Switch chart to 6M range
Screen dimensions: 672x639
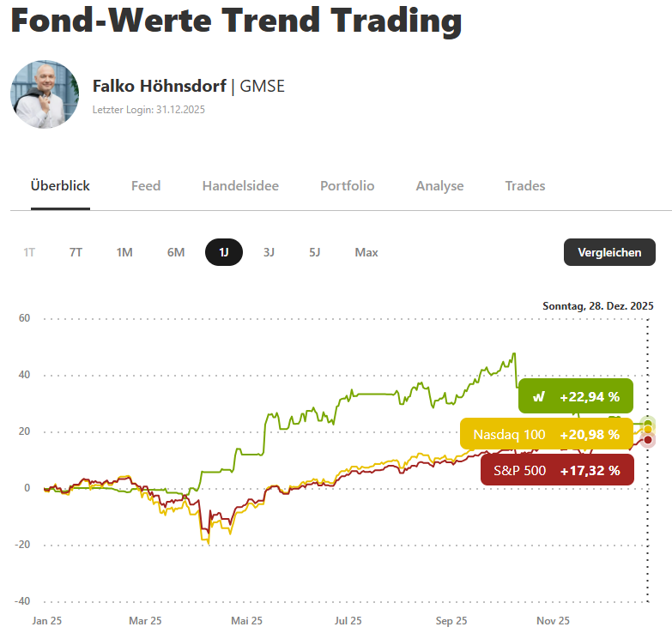click(176, 252)
